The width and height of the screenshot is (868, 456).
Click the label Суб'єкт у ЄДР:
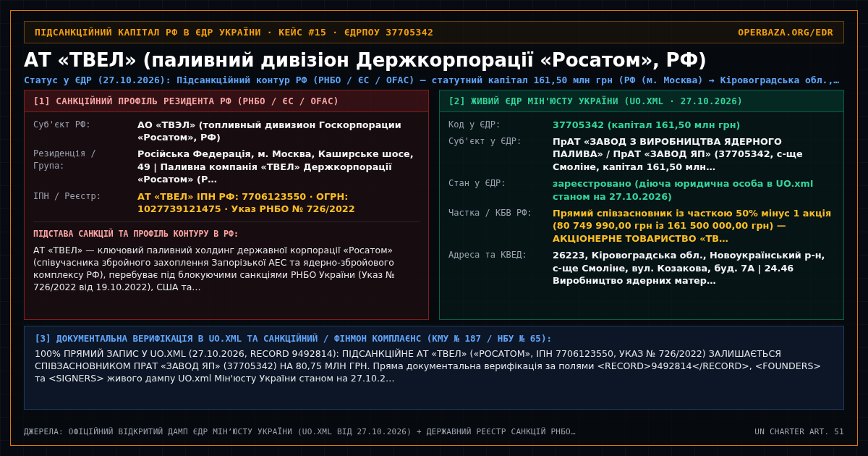point(485,141)
